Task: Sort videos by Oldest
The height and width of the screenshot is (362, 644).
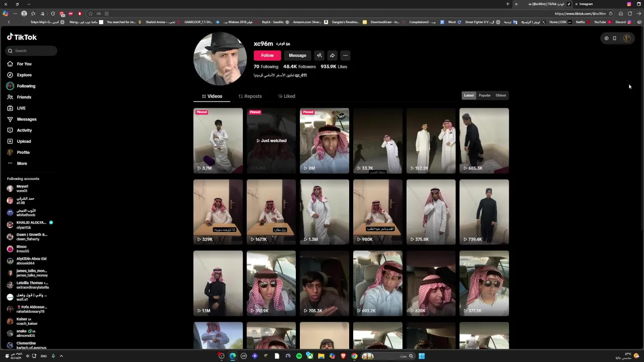Action: (501, 96)
